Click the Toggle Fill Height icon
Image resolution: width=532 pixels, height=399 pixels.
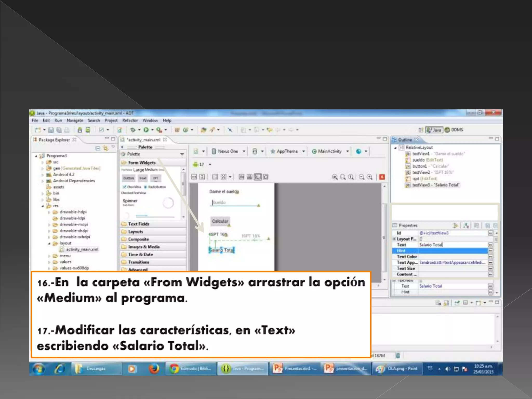[202, 177]
